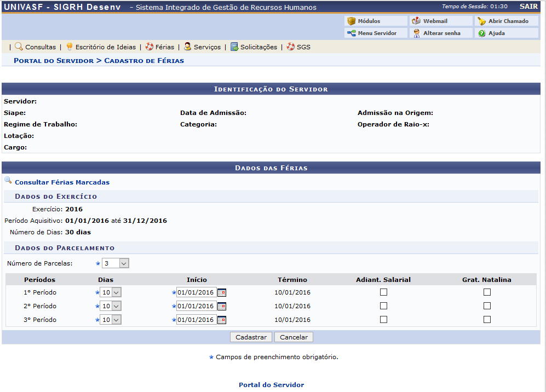The height and width of the screenshot is (392, 546).
Task: Enable Adiant. Salarial for 1º Período
Action: point(383,292)
